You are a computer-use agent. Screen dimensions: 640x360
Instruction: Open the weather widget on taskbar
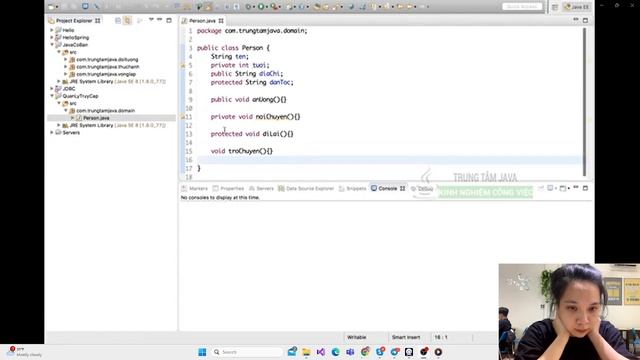(24, 352)
